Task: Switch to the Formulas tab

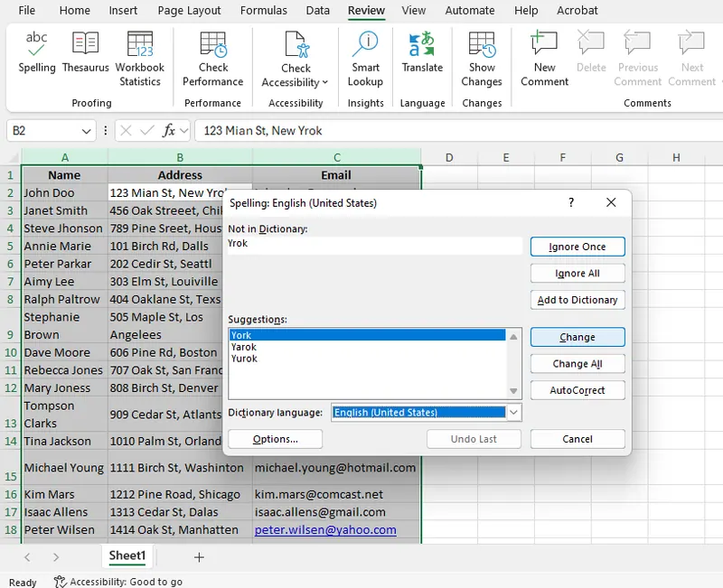Action: 262,11
